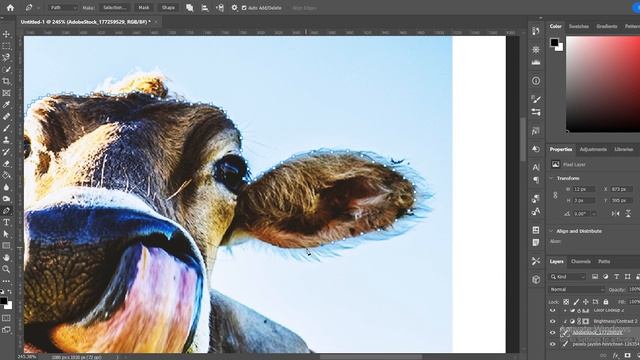Select the Eraser tool
This screenshot has width=640, height=360.
tap(6, 164)
